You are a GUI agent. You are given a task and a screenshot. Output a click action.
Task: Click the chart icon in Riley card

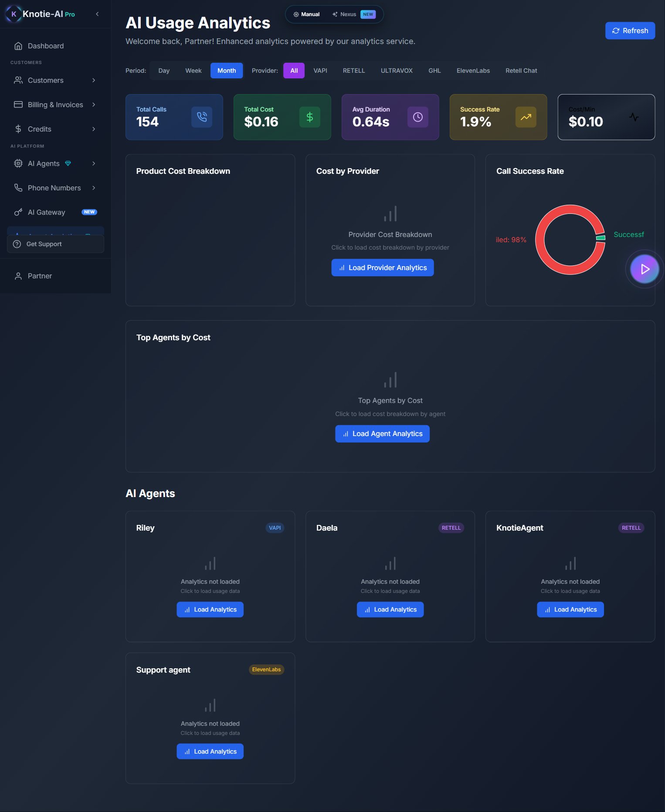[210, 563]
